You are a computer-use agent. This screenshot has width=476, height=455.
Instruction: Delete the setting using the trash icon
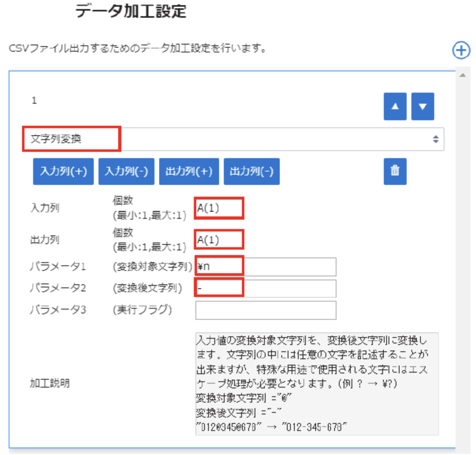(x=395, y=171)
